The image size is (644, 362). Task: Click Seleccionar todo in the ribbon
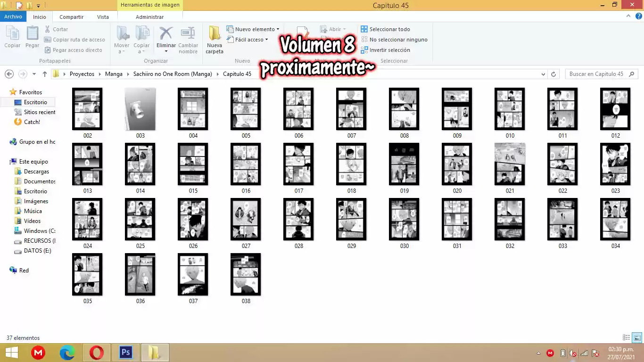point(385,29)
